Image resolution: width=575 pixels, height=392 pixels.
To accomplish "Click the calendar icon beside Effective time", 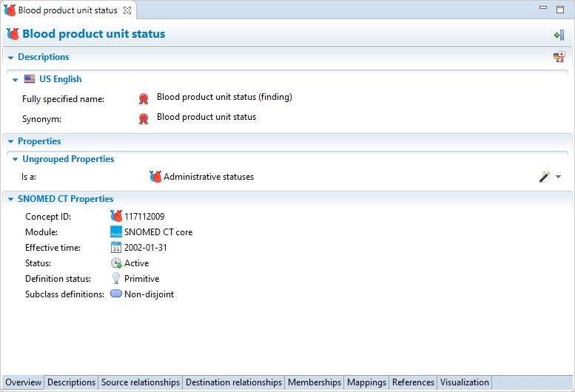I will pos(116,248).
